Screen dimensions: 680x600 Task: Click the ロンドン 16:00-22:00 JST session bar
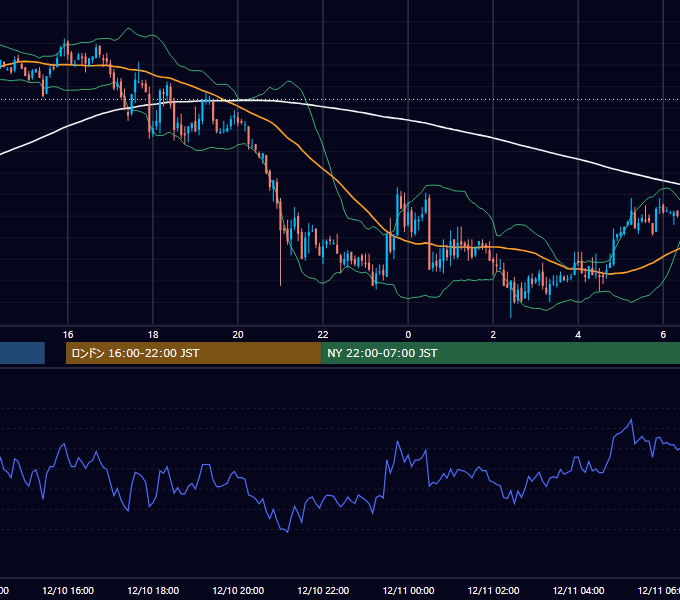coord(193,353)
